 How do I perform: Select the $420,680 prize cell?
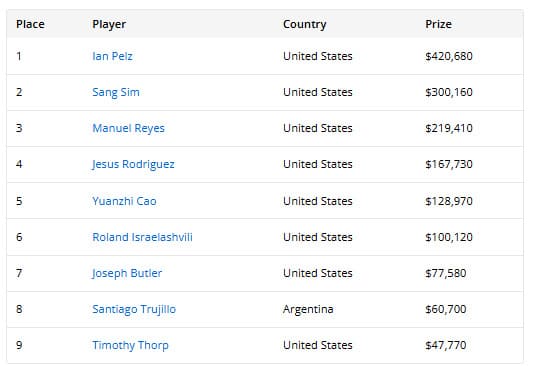pos(449,56)
